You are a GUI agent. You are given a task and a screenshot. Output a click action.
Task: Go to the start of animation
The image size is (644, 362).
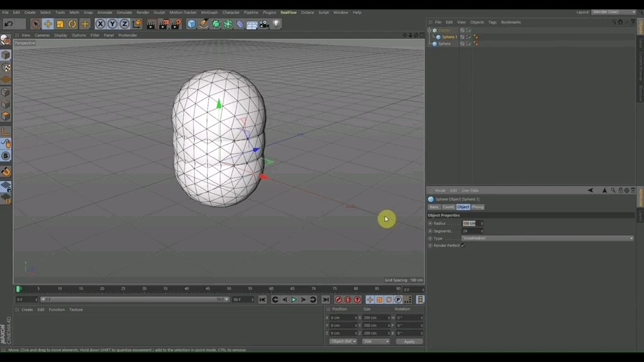click(262, 300)
